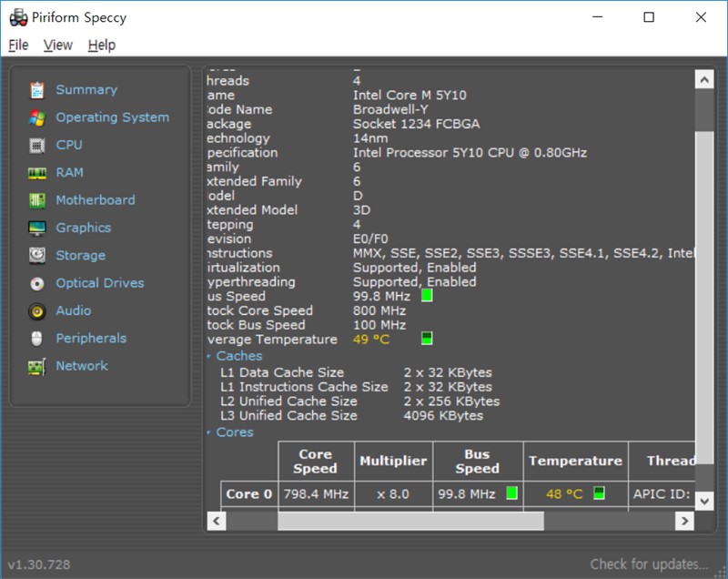Click the L1 Instructions Cache Size row
728x579 pixels.
pyautogui.click(x=356, y=387)
